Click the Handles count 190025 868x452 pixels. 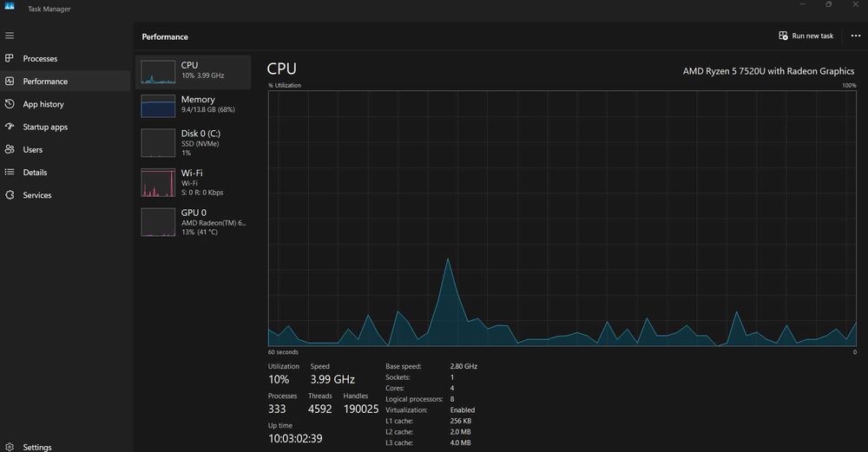361,409
